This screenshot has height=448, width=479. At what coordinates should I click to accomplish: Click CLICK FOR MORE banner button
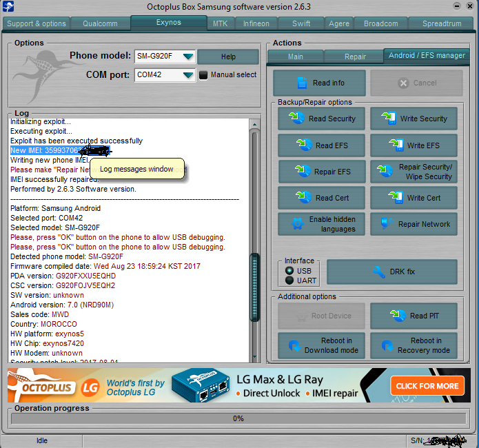pyautogui.click(x=427, y=386)
